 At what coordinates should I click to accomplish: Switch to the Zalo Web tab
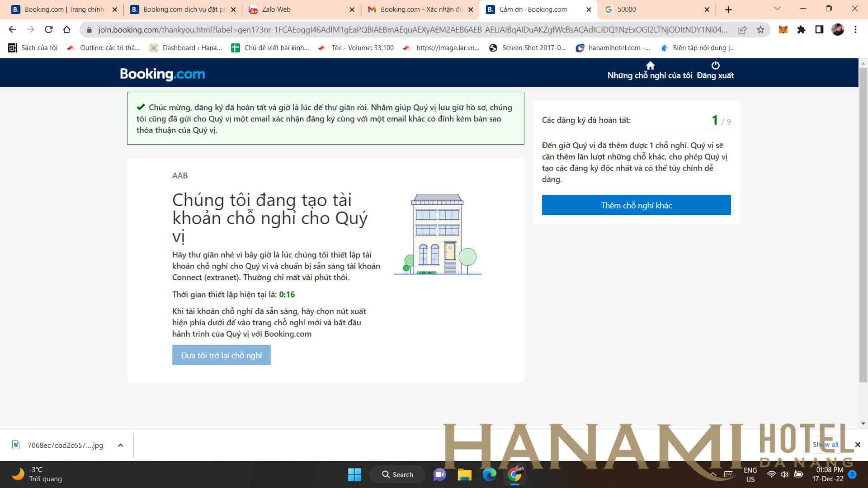coord(276,9)
